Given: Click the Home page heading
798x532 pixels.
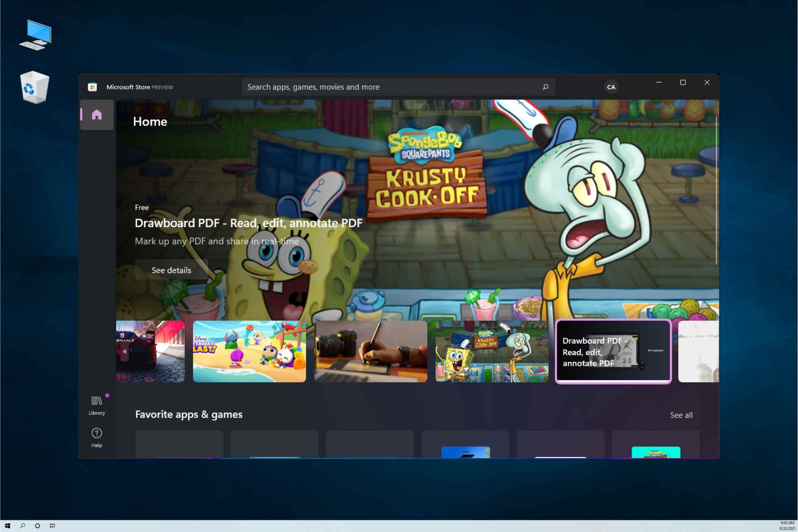Looking at the screenshot, I should tap(150, 121).
